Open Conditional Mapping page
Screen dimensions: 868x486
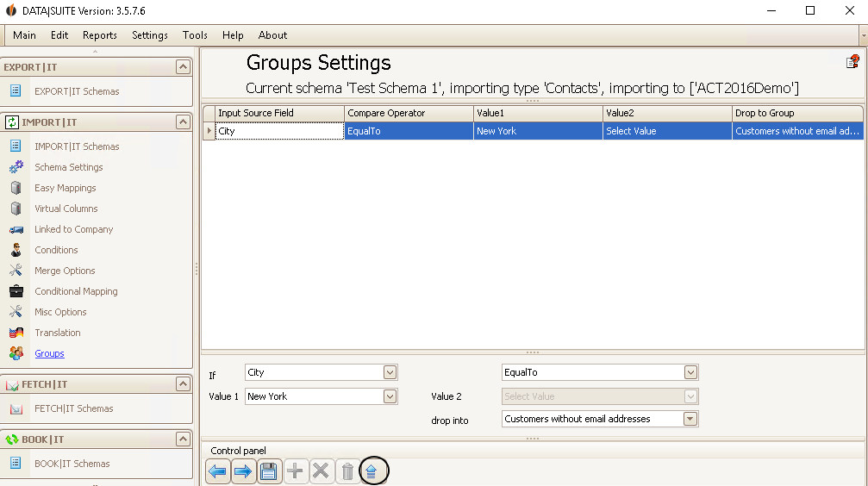pyautogui.click(x=76, y=291)
